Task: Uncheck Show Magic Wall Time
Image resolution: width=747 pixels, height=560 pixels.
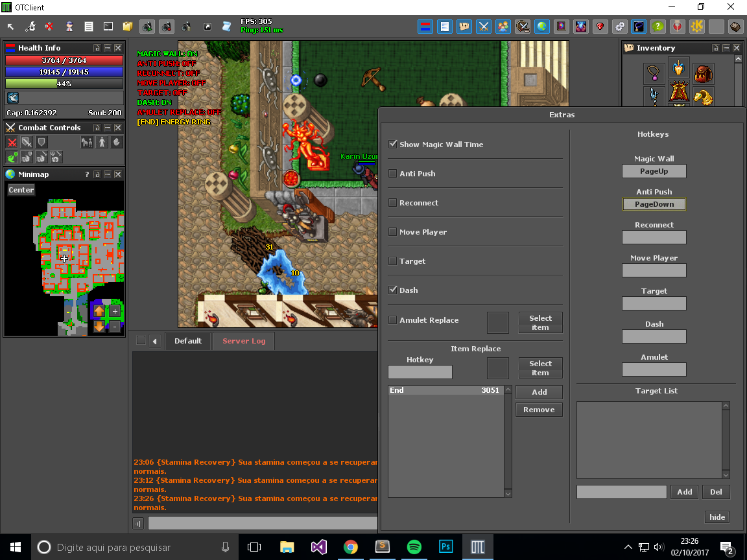Action: pos(392,145)
